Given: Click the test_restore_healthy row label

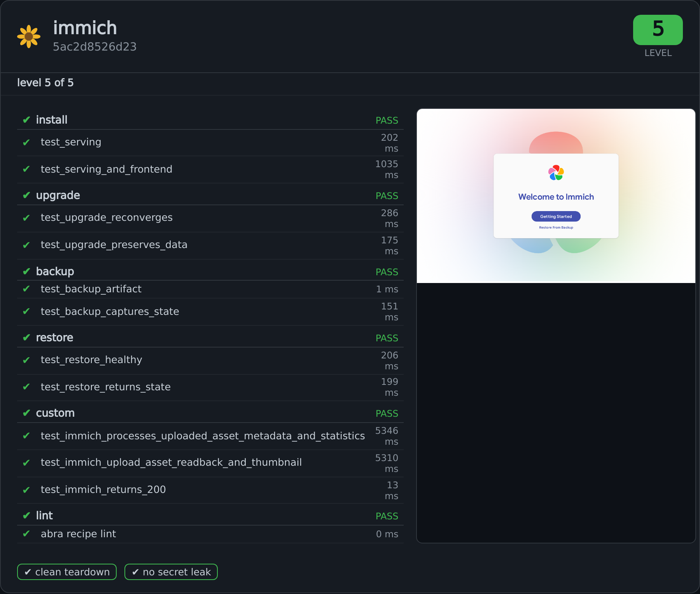Looking at the screenshot, I should click(x=91, y=360).
